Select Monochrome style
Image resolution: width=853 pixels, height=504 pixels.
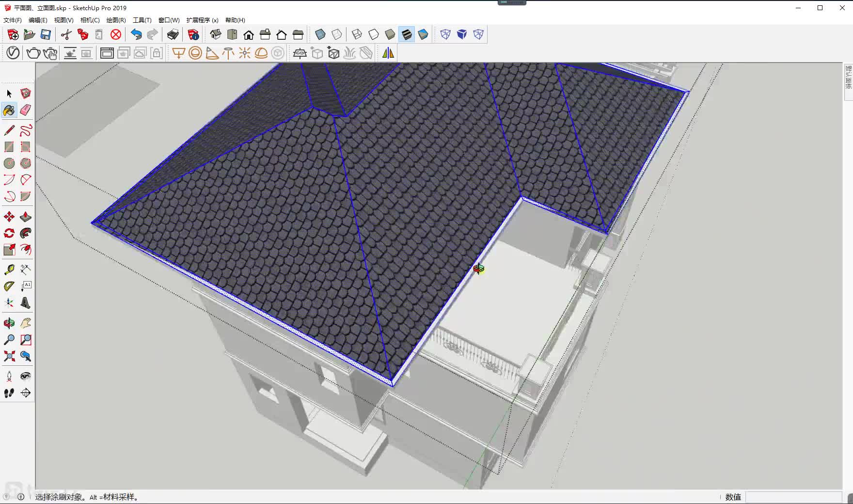(x=423, y=34)
